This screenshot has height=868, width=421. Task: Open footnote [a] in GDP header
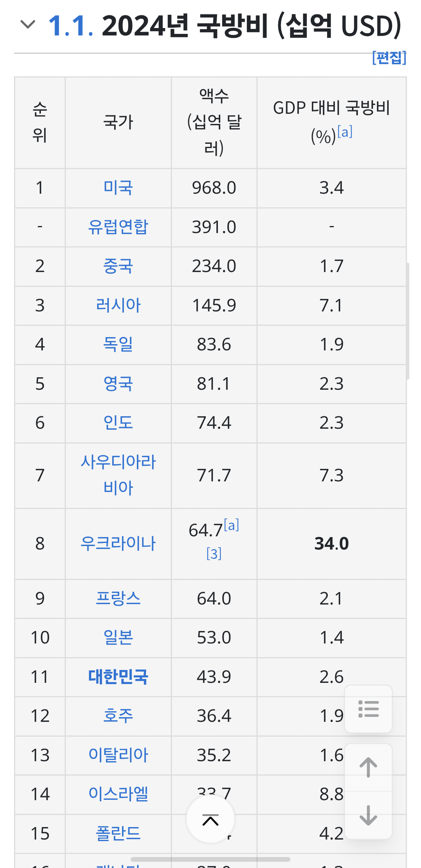tap(345, 132)
